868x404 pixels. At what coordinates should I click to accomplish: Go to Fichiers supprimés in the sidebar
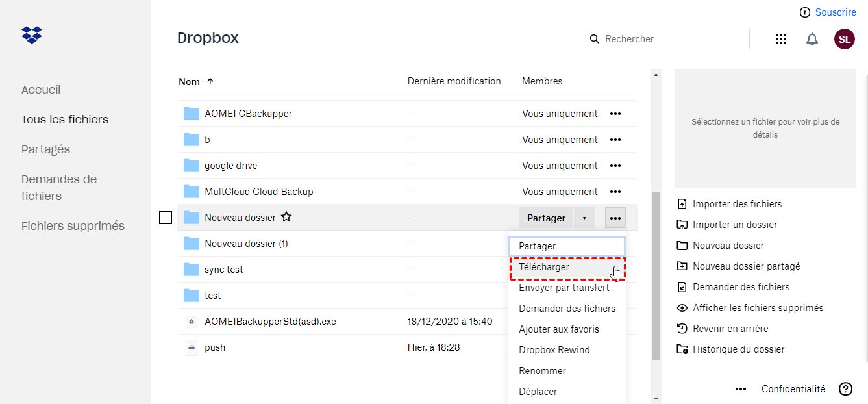[73, 226]
